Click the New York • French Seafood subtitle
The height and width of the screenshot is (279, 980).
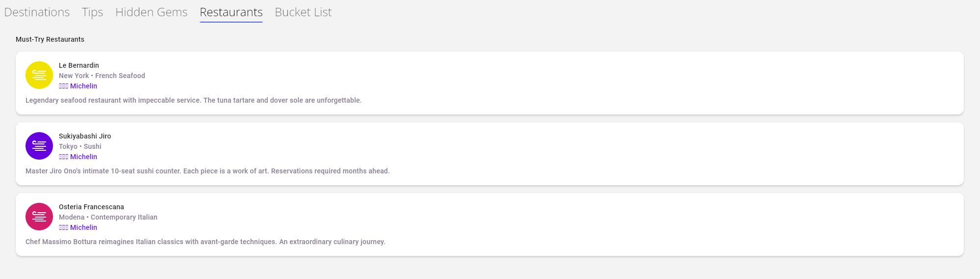[102, 76]
